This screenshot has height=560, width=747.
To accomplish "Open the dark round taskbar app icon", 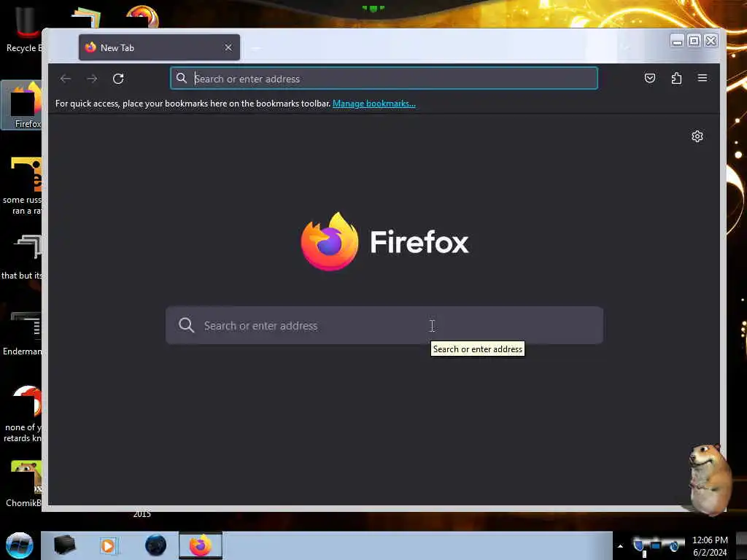I will tap(156, 545).
